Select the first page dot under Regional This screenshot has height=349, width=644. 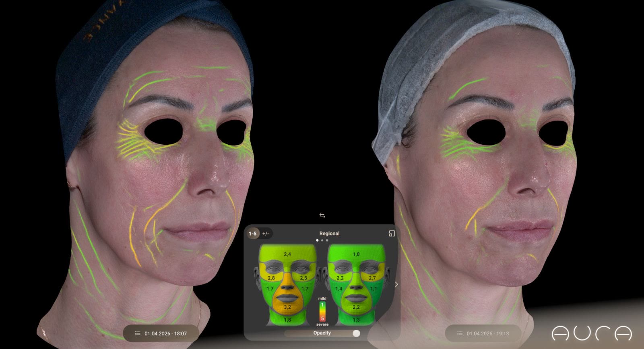tap(317, 240)
